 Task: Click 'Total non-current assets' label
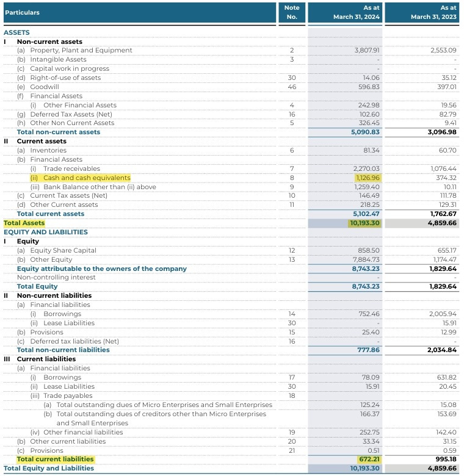tap(58, 132)
